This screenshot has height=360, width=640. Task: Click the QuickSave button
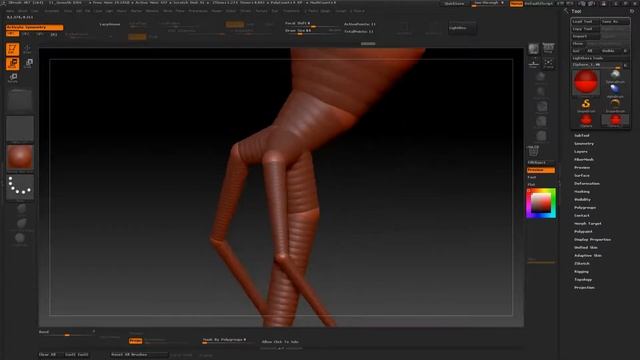(x=454, y=3)
